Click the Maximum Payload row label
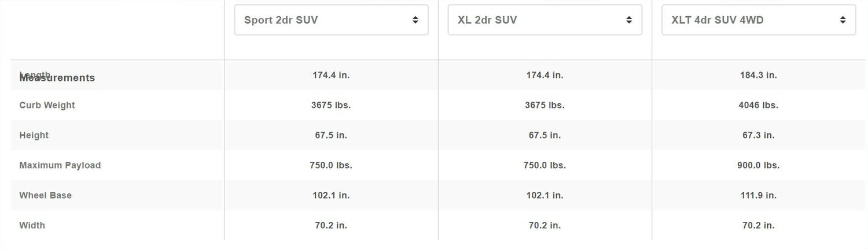The height and width of the screenshot is (249, 868). point(60,165)
